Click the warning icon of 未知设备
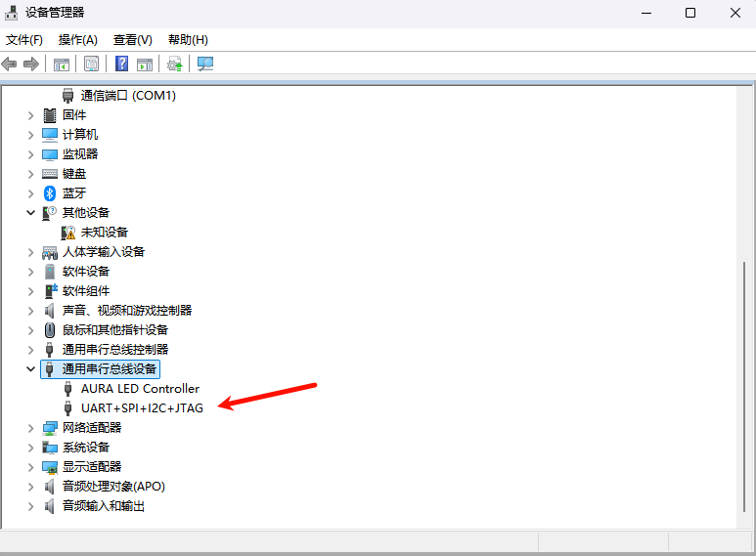 tap(68, 233)
